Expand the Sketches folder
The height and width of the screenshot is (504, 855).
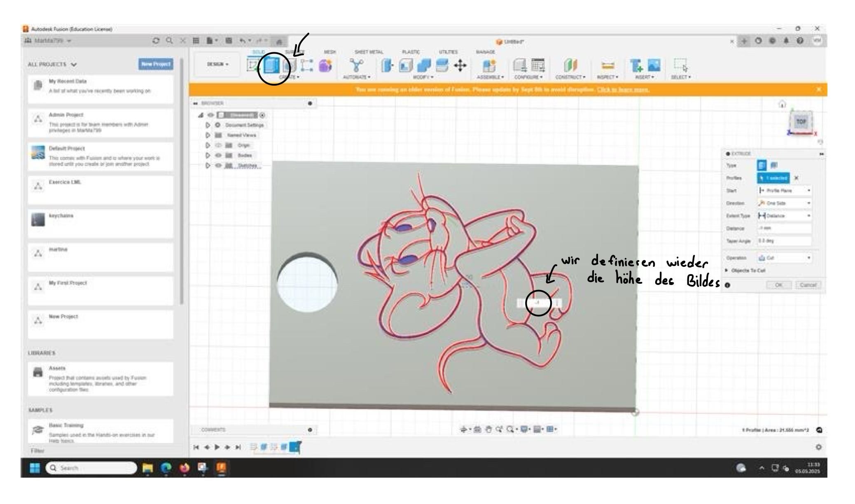click(x=208, y=166)
